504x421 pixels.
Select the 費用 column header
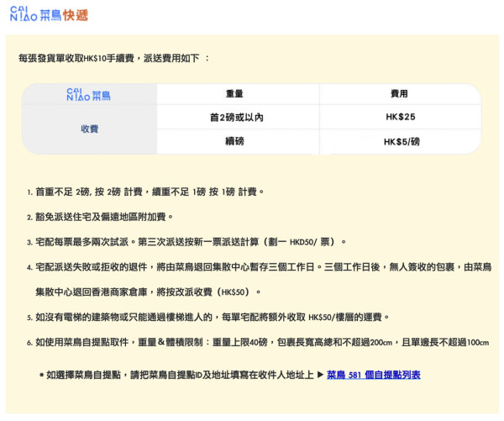[x=399, y=94]
